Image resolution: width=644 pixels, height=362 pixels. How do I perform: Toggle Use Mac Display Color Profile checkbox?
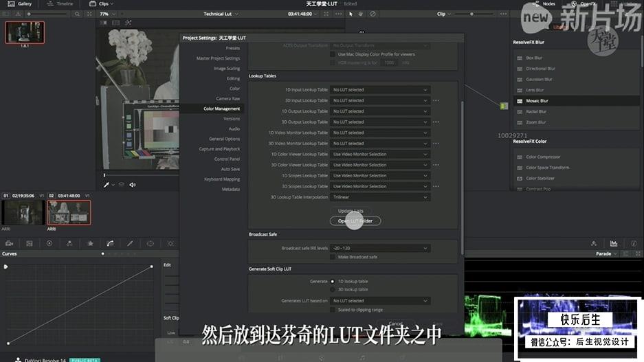tap(333, 54)
